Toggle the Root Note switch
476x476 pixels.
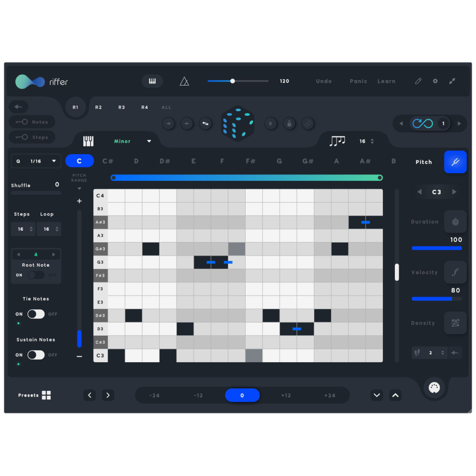pyautogui.click(x=36, y=275)
